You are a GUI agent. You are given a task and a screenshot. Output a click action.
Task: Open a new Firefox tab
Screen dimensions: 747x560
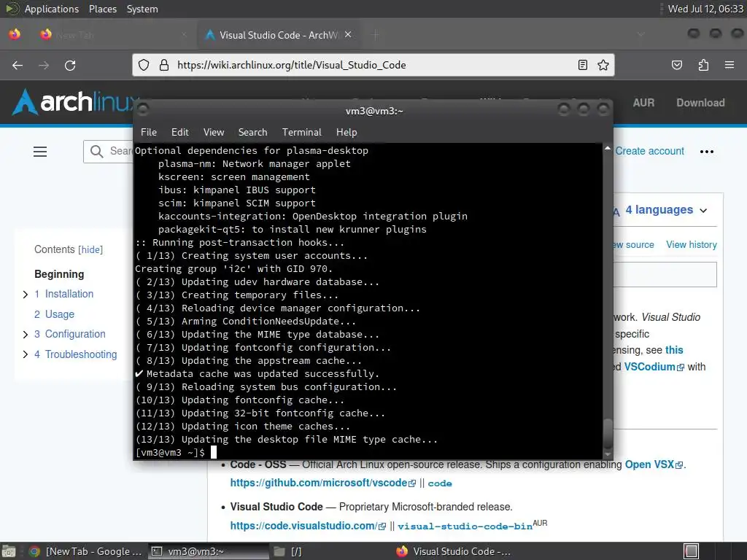376,35
